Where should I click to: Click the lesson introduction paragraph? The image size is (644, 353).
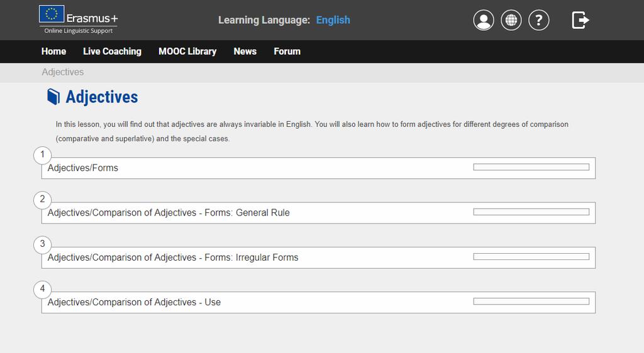pos(312,131)
